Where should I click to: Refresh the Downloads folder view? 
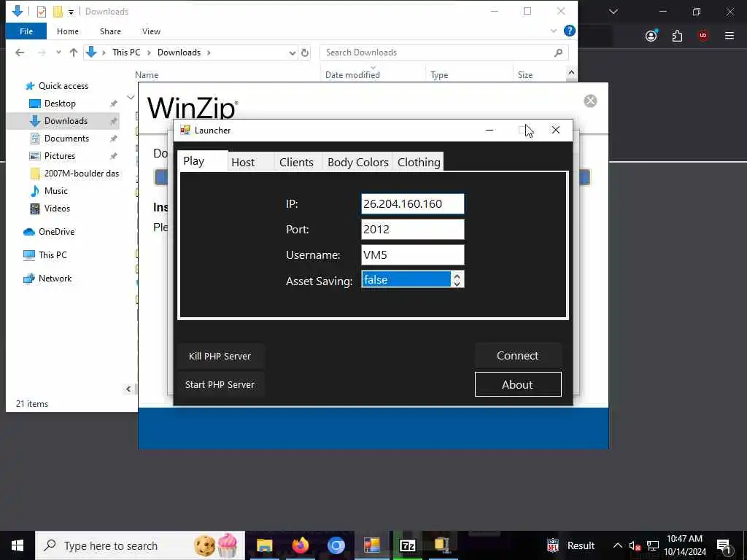pos(305,52)
